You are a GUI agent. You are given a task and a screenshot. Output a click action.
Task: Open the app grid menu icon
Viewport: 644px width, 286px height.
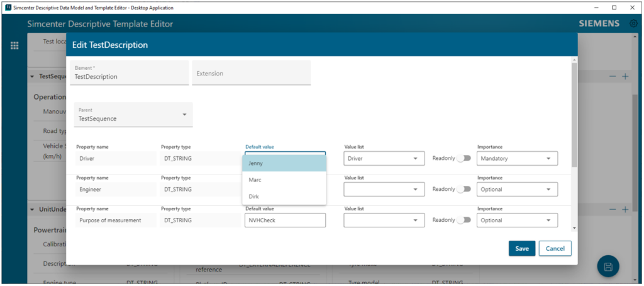tap(14, 45)
